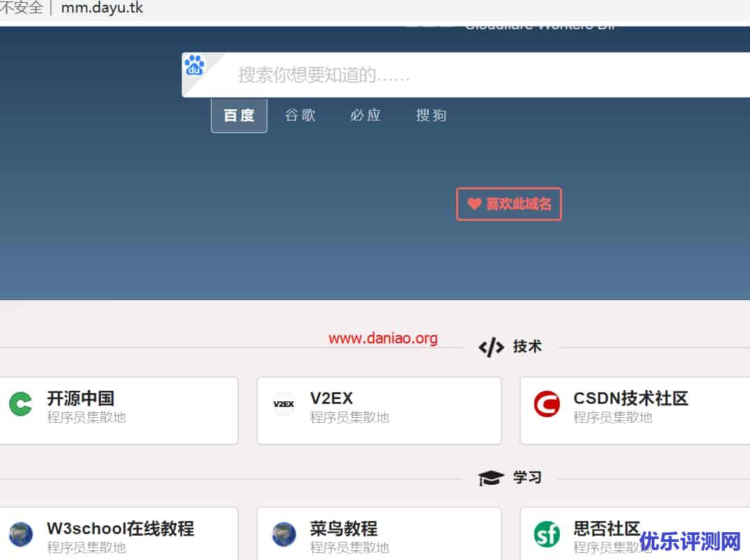Click the green 开源中国 logo icon
Viewport: 750px width, 560px height.
pyautogui.click(x=21, y=403)
